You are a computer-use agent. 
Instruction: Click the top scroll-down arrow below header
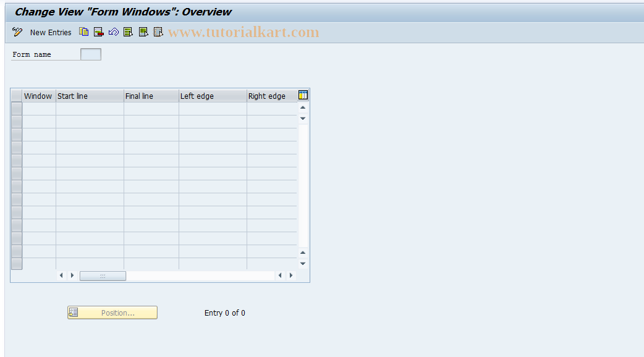pyautogui.click(x=303, y=119)
